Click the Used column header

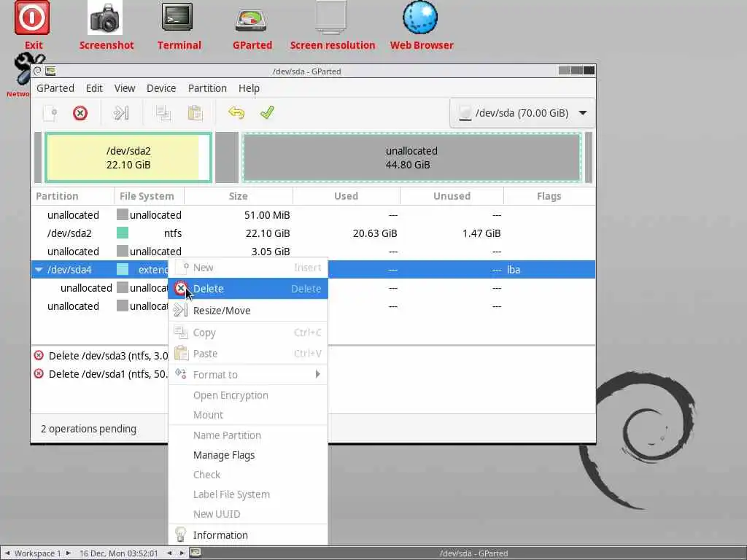point(347,196)
